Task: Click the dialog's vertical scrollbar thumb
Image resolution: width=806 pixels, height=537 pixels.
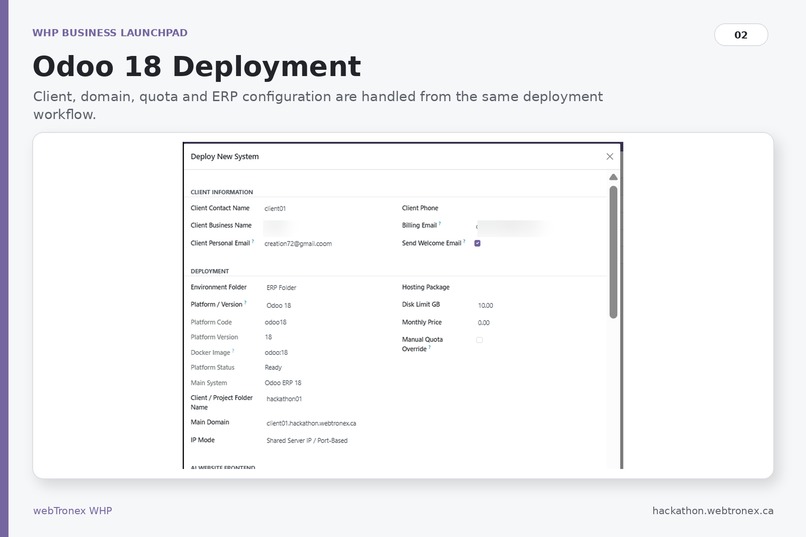Action: [613, 252]
